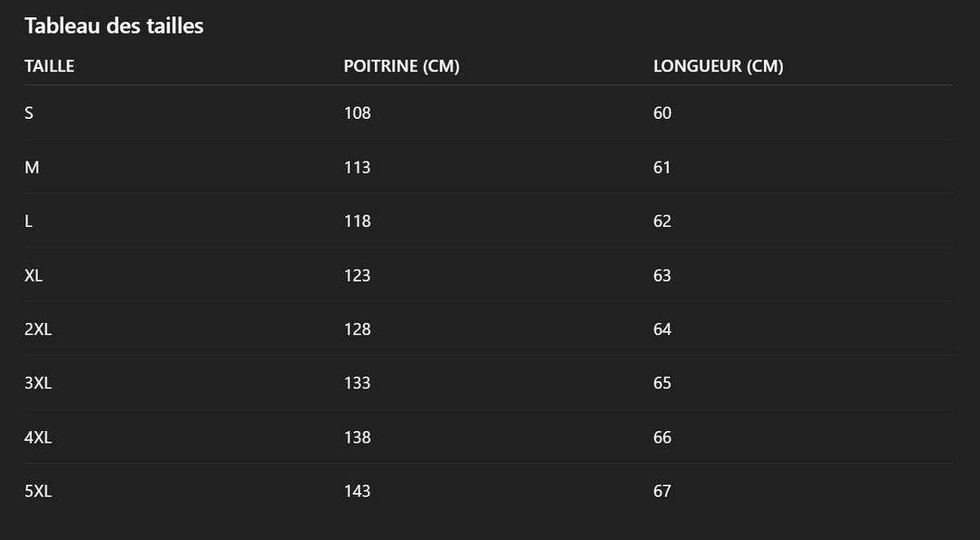The height and width of the screenshot is (540, 980).
Task: Select the XL size row label
Action: point(34,276)
